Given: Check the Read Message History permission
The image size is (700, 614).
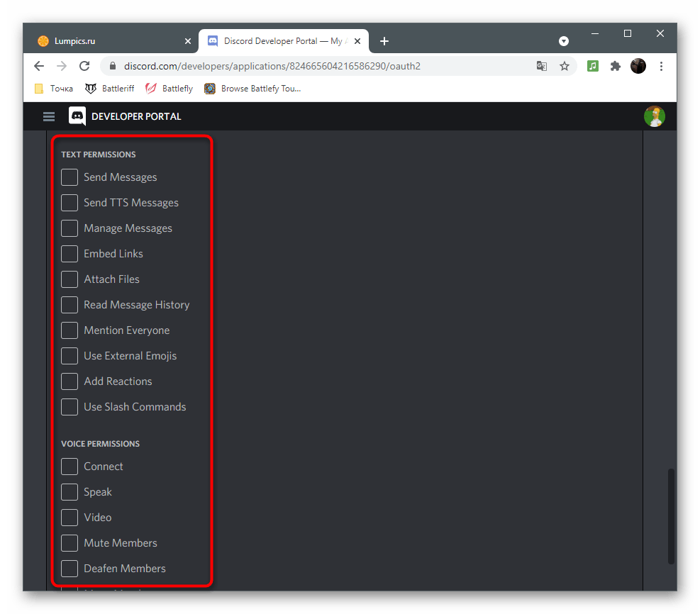Looking at the screenshot, I should pyautogui.click(x=69, y=305).
